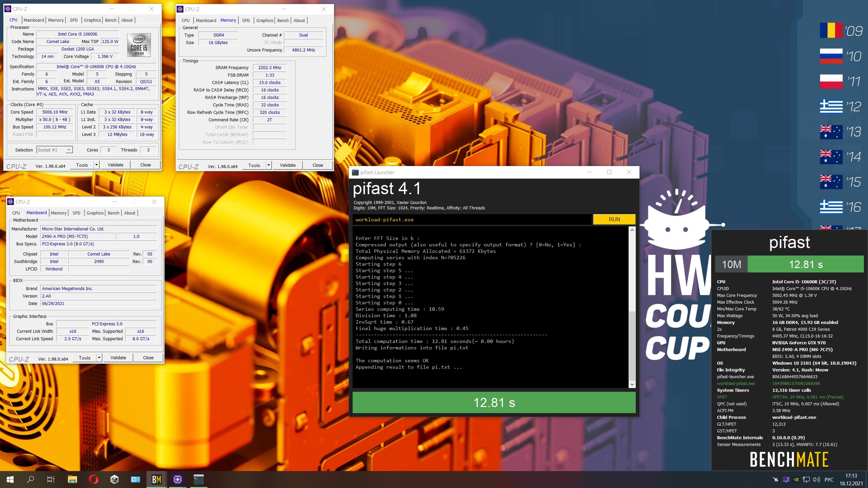Screen dimensions: 868x488
Task: Click Close in the Mainboard window
Action: point(149,358)
